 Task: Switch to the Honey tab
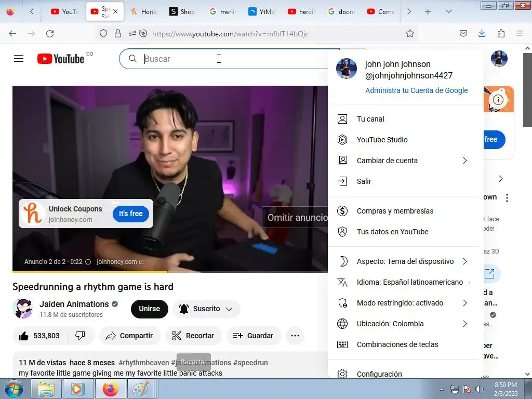coord(144,11)
